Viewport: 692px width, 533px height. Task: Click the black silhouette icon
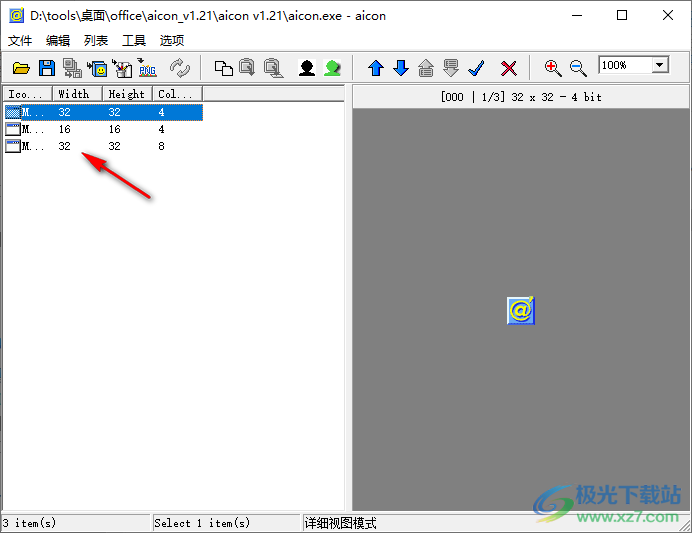click(x=307, y=68)
